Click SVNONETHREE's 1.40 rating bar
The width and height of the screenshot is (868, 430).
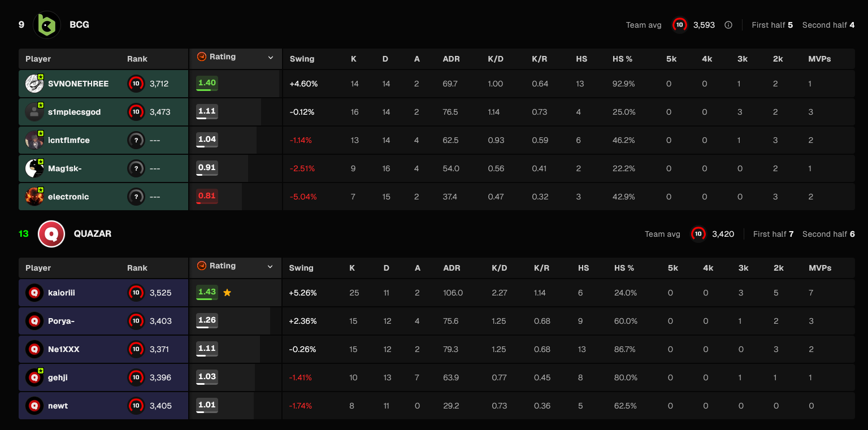[x=207, y=84]
